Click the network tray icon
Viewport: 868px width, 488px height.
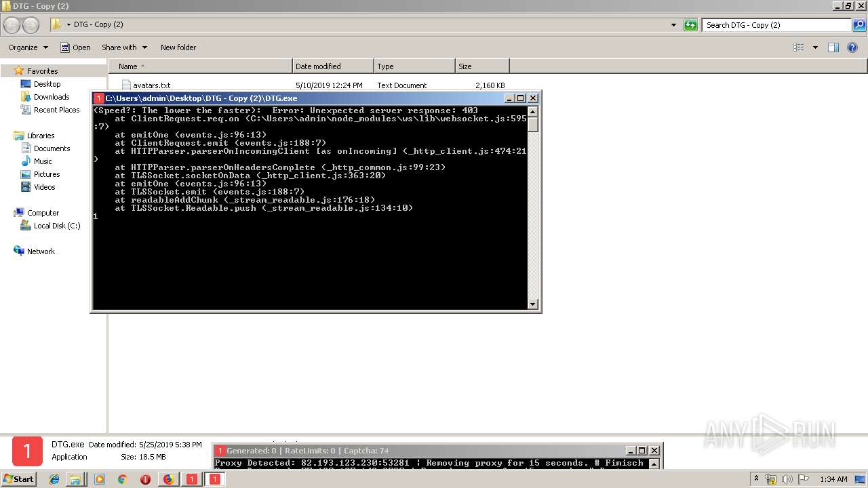pos(772,479)
